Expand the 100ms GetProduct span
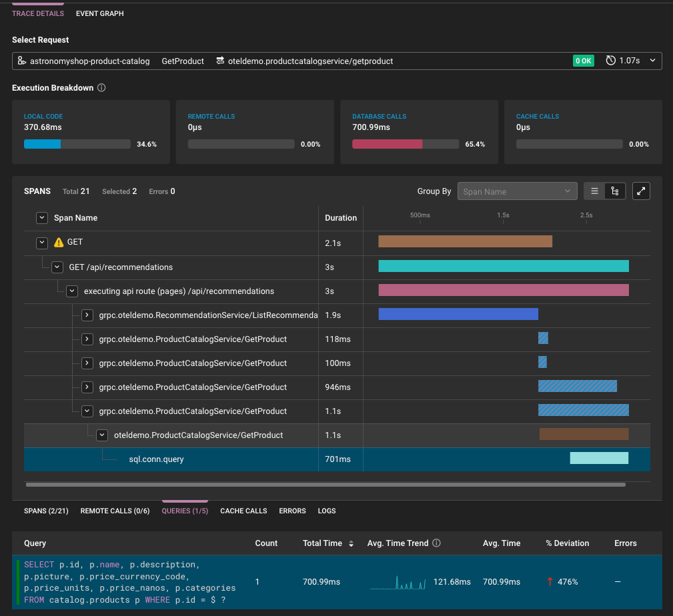 (x=87, y=363)
